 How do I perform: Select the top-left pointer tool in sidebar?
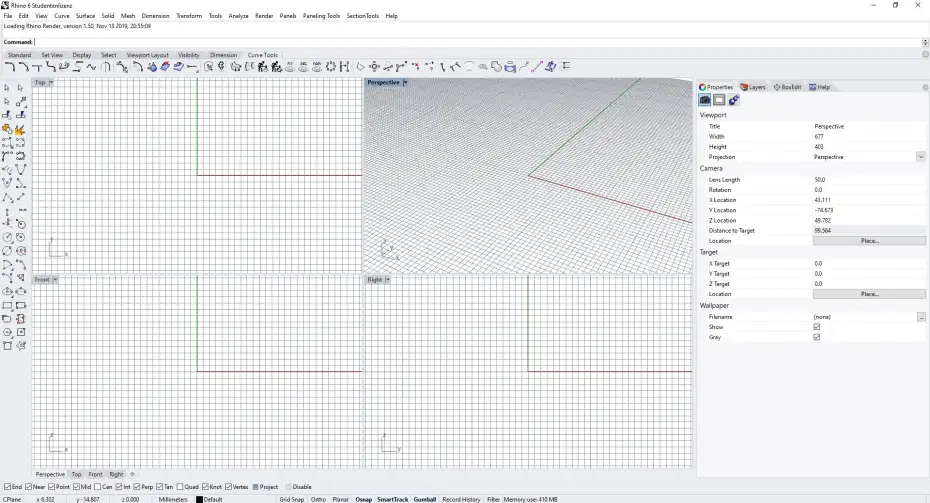pos(7,87)
